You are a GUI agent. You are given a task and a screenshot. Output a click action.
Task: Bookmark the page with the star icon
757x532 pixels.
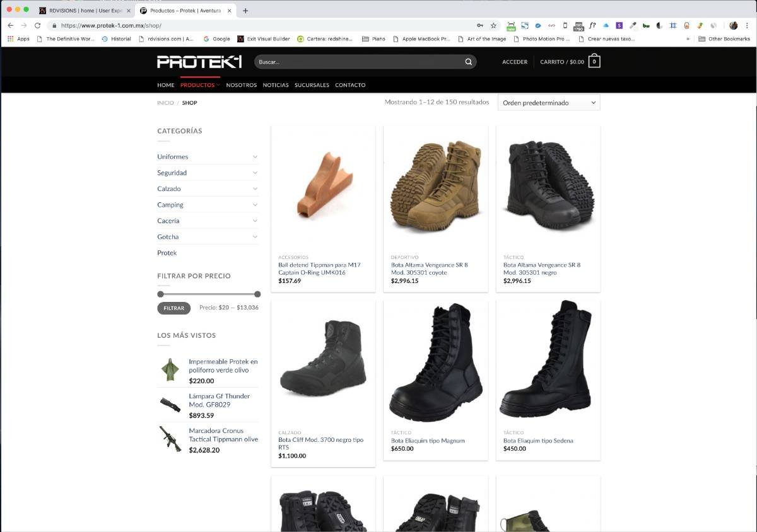(x=495, y=25)
